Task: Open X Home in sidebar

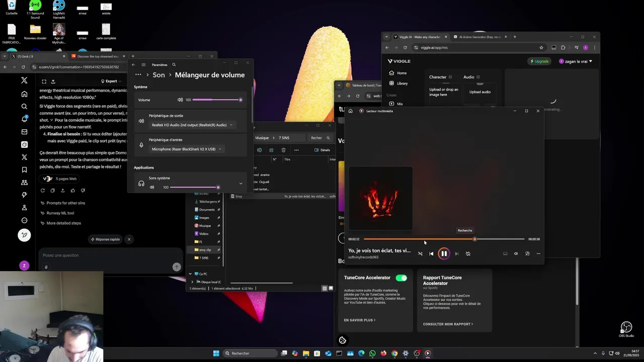Action: (24, 94)
